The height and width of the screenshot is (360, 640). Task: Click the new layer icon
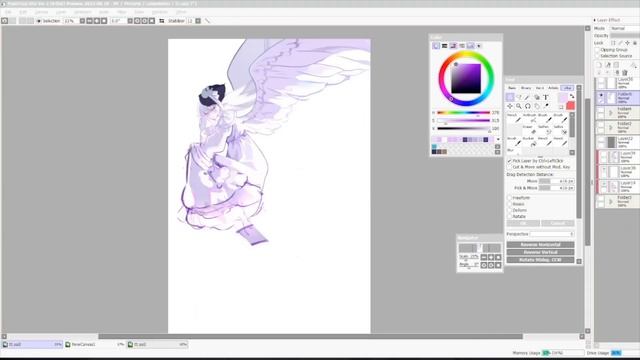click(599, 65)
